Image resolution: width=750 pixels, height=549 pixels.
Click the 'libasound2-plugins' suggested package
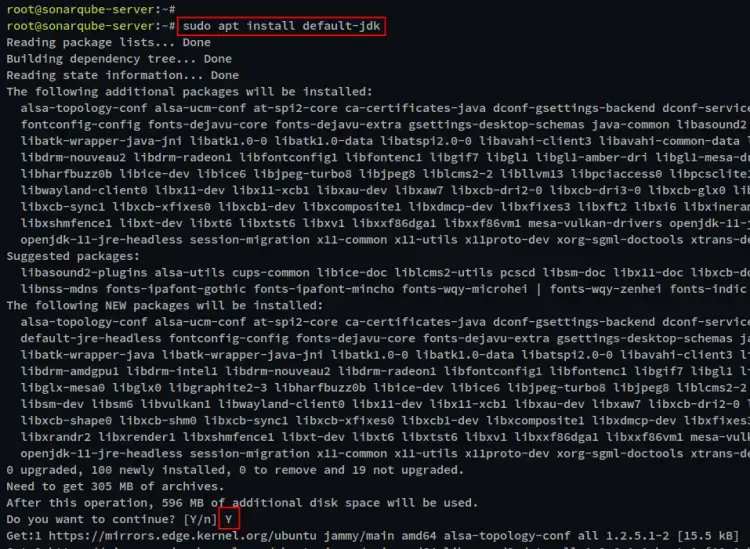click(84, 273)
